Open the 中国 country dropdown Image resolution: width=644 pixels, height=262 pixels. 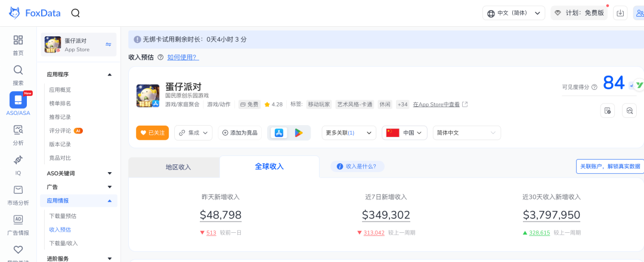point(404,133)
